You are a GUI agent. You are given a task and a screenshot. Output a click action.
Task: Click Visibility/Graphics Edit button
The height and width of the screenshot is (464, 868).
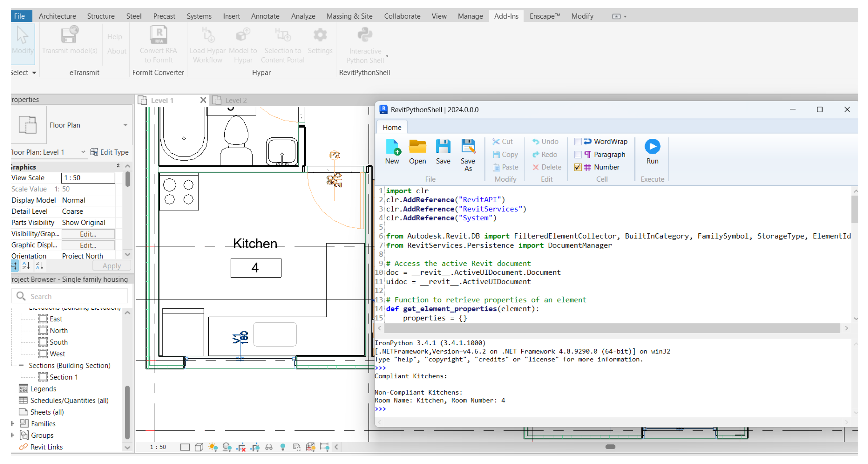point(88,234)
